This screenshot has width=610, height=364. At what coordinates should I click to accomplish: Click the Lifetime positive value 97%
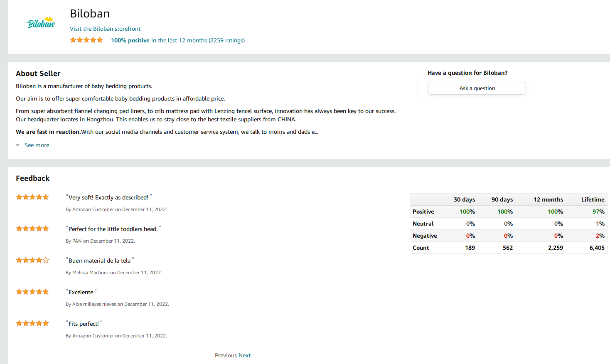click(x=598, y=212)
